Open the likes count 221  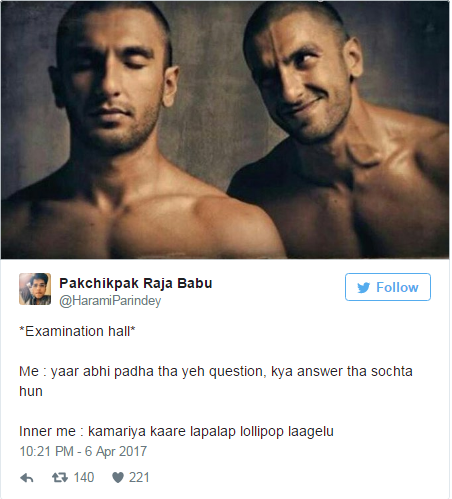(139, 477)
